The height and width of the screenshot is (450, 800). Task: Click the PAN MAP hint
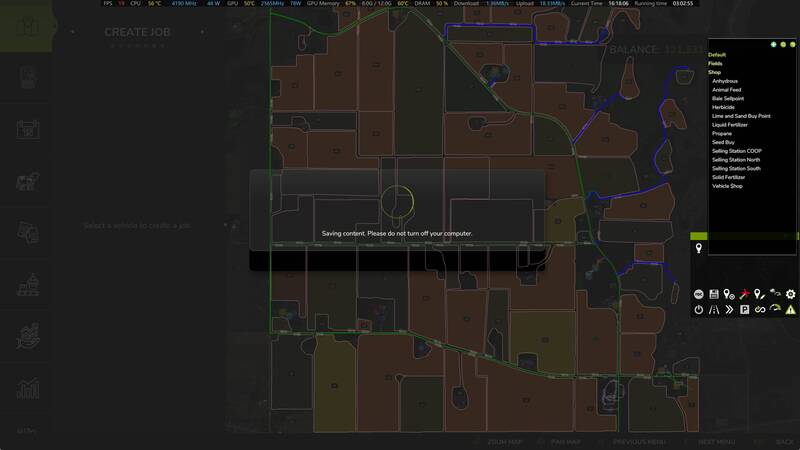tap(566, 442)
